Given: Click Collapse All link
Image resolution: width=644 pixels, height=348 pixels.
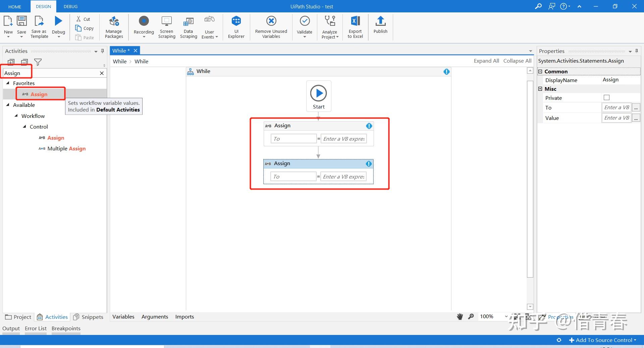Looking at the screenshot, I should [517, 61].
